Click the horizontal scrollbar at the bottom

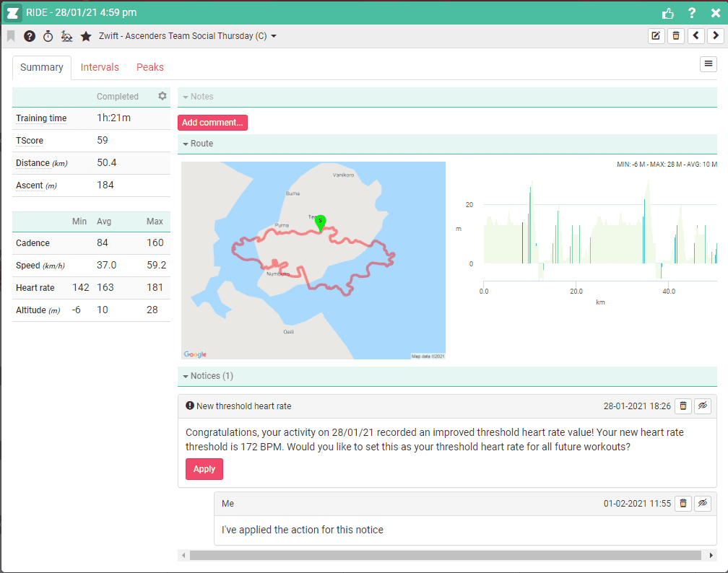pyautogui.click(x=445, y=555)
